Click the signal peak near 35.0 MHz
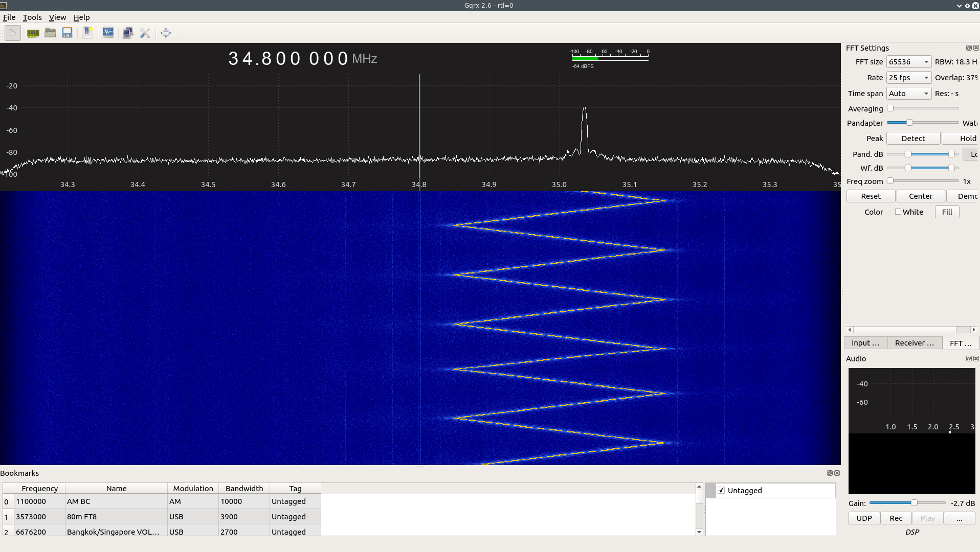980x552 pixels. click(x=584, y=130)
